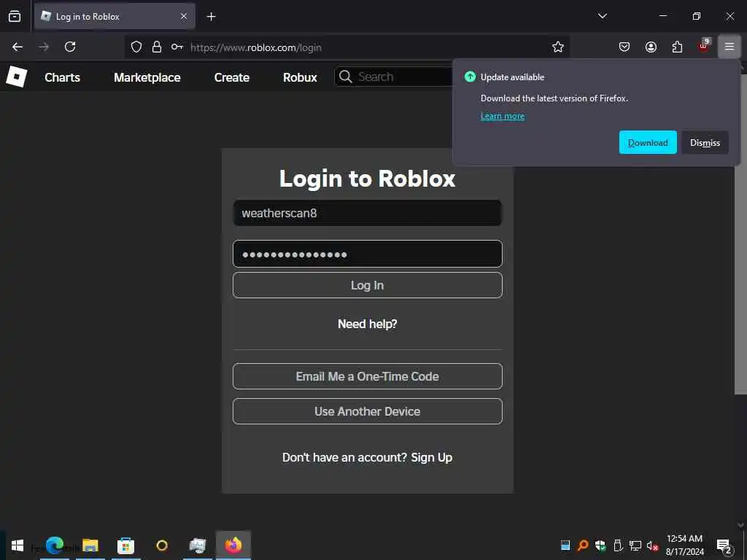The width and height of the screenshot is (747, 560).
Task: View site security lock icon
Action: (x=156, y=47)
